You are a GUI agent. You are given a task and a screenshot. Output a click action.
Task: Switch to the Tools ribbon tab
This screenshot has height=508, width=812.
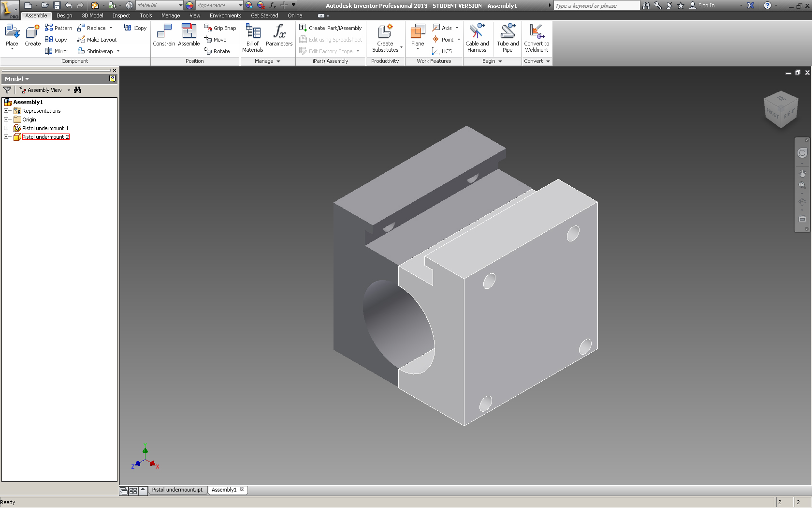(146, 15)
